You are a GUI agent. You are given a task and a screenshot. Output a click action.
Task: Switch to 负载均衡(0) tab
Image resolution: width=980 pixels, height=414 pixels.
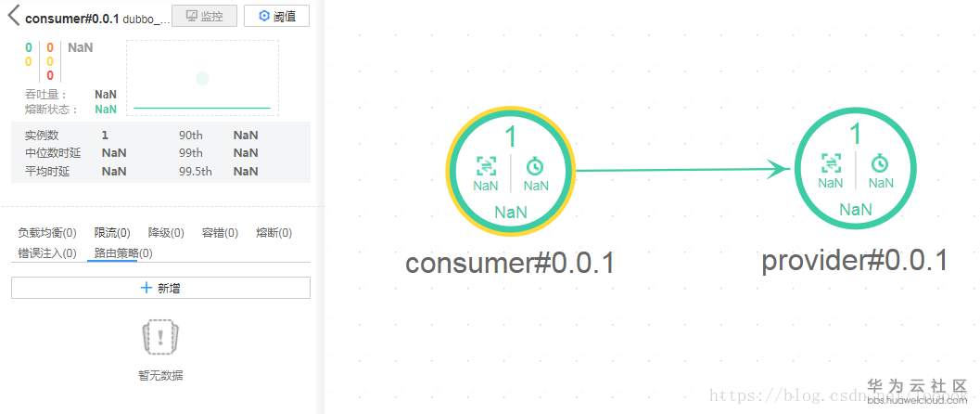(x=47, y=233)
